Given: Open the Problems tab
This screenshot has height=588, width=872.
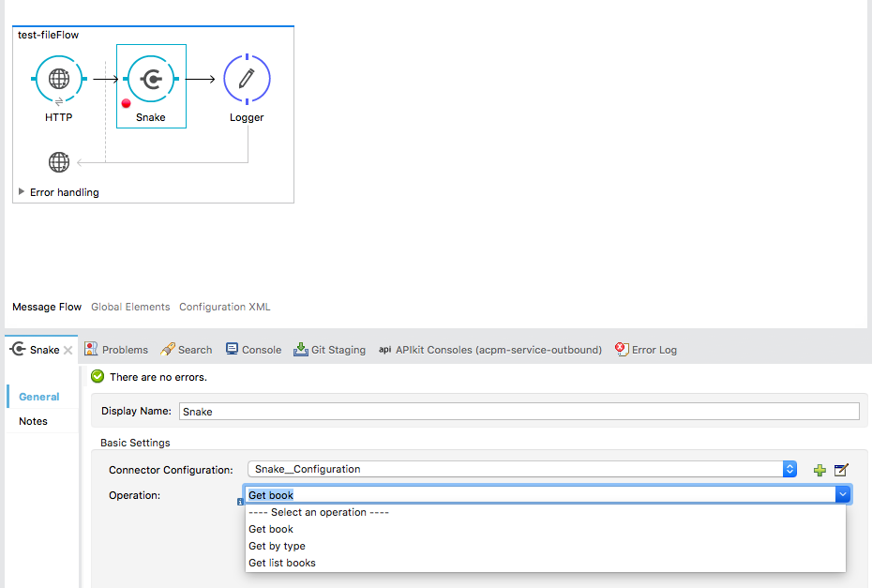Looking at the screenshot, I should click(116, 350).
